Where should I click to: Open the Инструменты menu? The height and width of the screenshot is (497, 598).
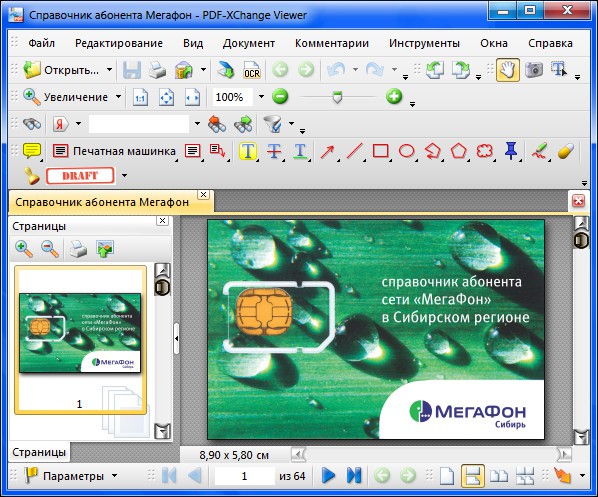pyautogui.click(x=424, y=43)
